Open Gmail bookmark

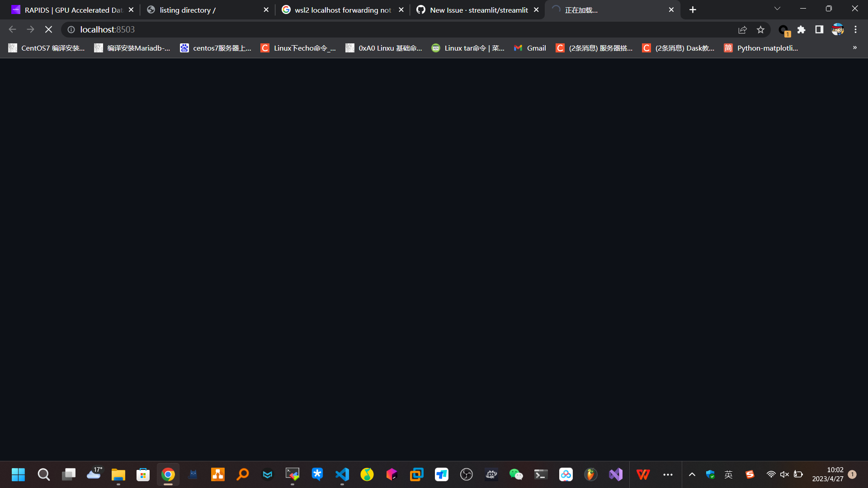pyautogui.click(x=530, y=48)
